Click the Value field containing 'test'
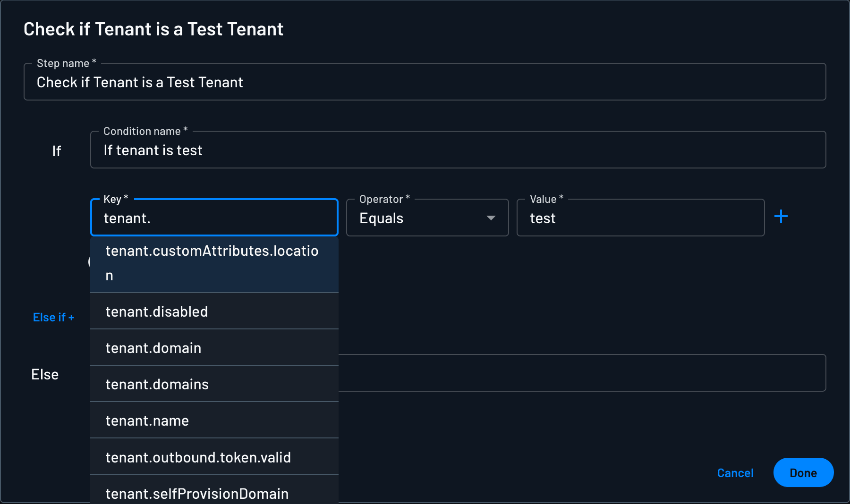This screenshot has width=850, height=504. coord(640,218)
